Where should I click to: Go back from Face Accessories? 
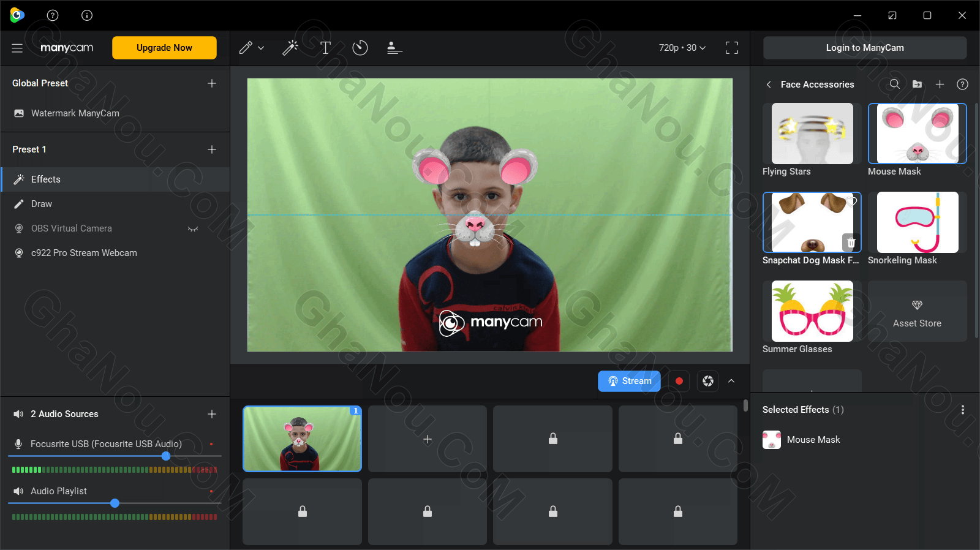click(x=769, y=85)
